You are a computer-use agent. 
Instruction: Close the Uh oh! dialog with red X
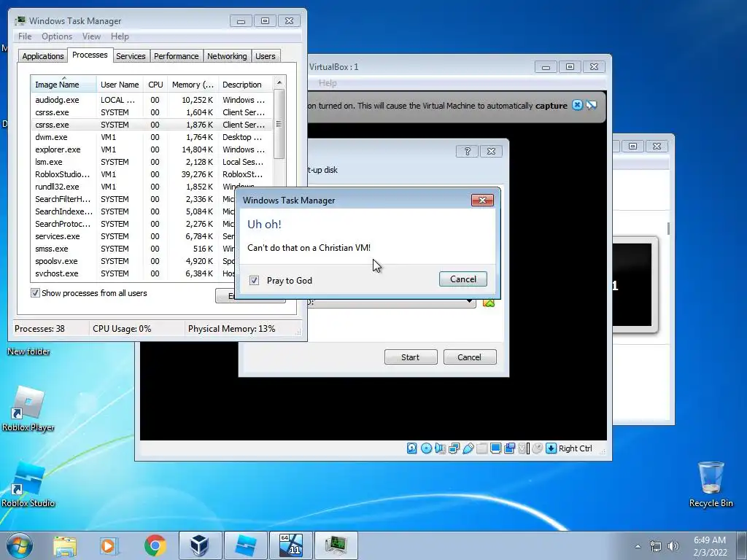[482, 200]
